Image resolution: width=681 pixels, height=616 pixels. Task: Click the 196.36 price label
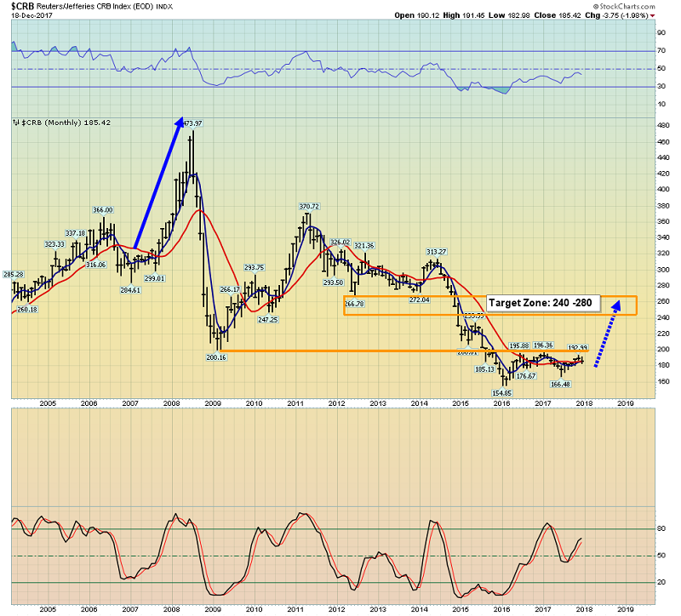click(543, 345)
